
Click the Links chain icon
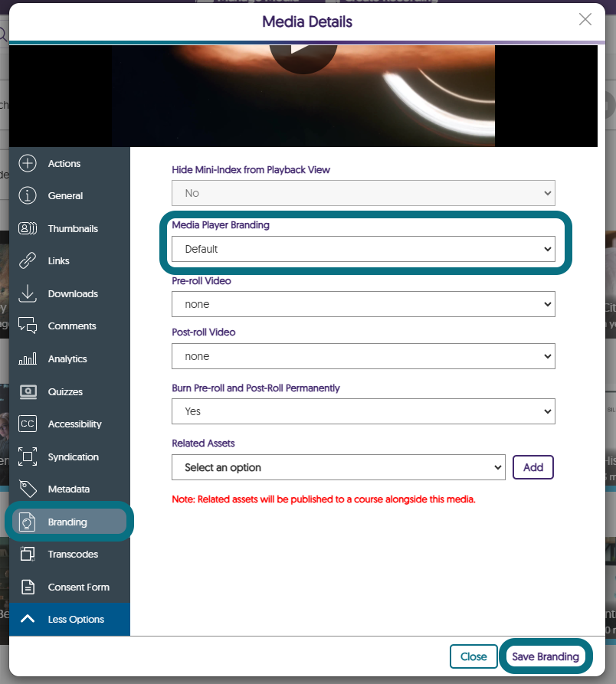tap(28, 261)
